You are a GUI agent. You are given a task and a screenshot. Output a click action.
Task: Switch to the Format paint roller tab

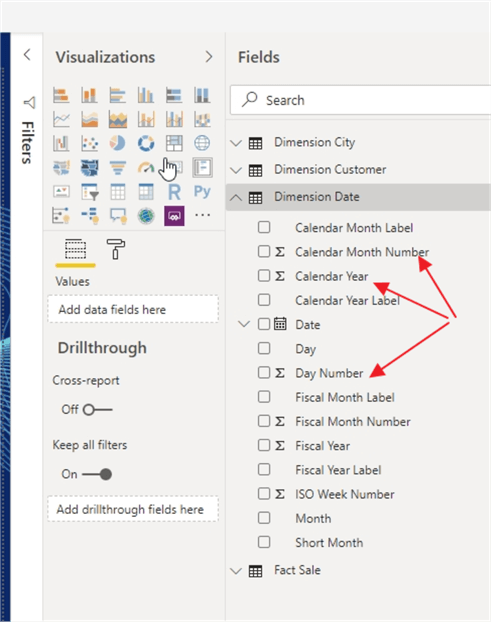(x=116, y=249)
